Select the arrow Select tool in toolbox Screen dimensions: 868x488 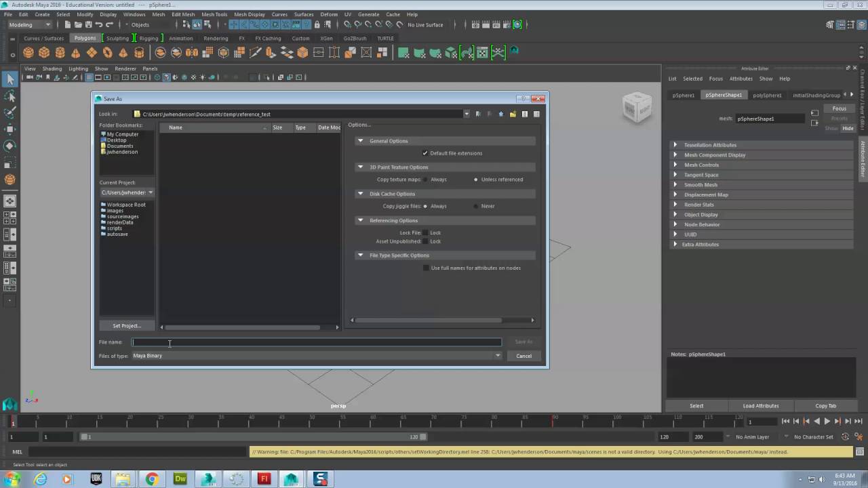[9, 79]
